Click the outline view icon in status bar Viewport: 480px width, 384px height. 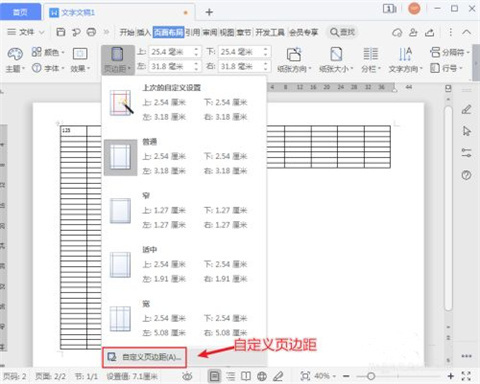click(230, 376)
